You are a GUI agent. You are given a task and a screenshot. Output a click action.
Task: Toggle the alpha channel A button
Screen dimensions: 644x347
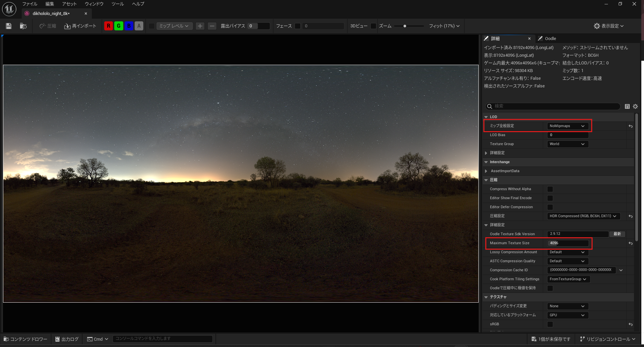139,26
